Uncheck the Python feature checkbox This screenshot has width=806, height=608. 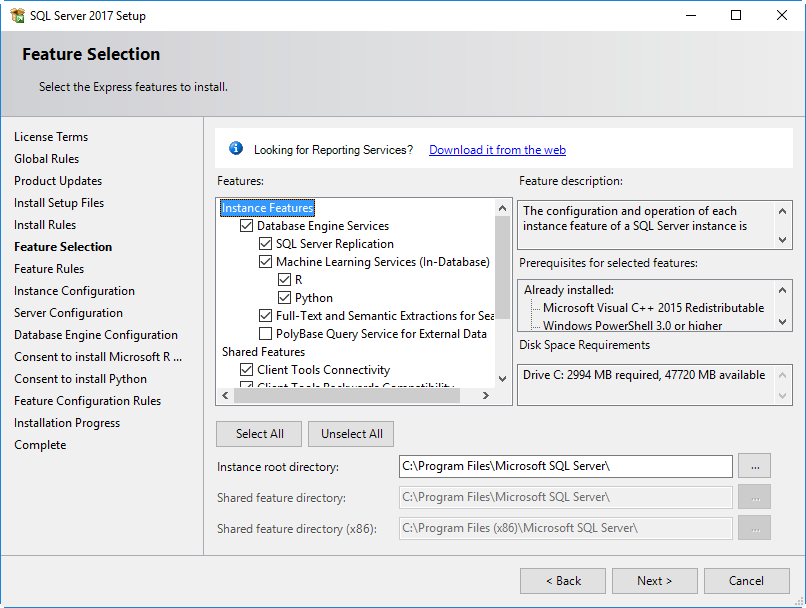point(284,298)
